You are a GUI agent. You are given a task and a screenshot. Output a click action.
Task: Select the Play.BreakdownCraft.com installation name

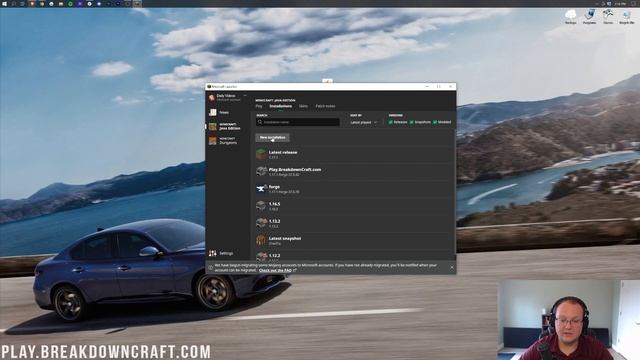295,169
